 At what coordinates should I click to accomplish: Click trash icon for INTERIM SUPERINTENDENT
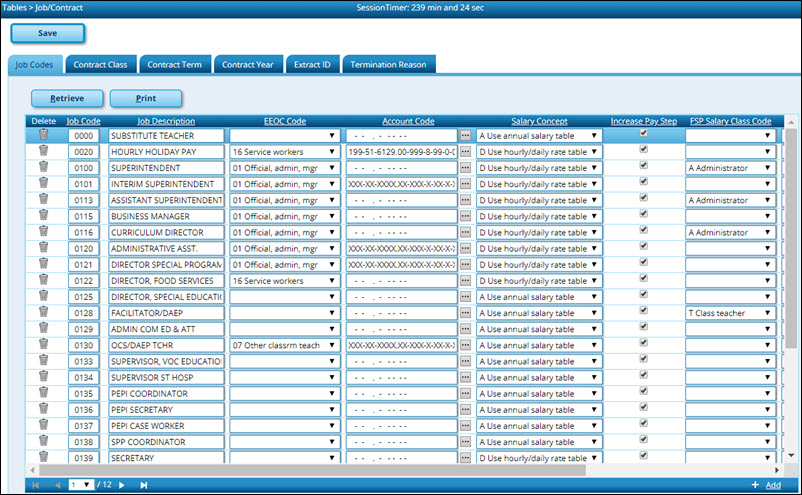pyautogui.click(x=43, y=183)
